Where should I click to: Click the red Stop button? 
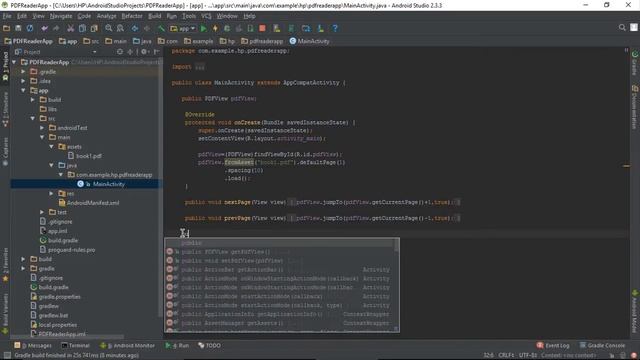click(x=262, y=28)
